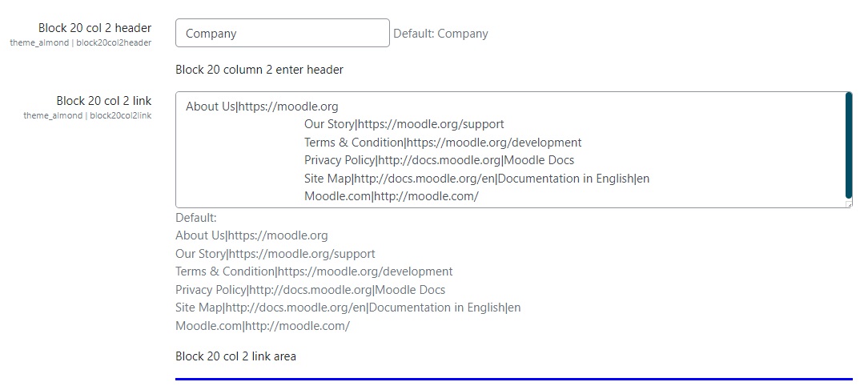Click the 'theme_almond | block20col2link' setting name
The height and width of the screenshot is (386, 868).
click(87, 116)
